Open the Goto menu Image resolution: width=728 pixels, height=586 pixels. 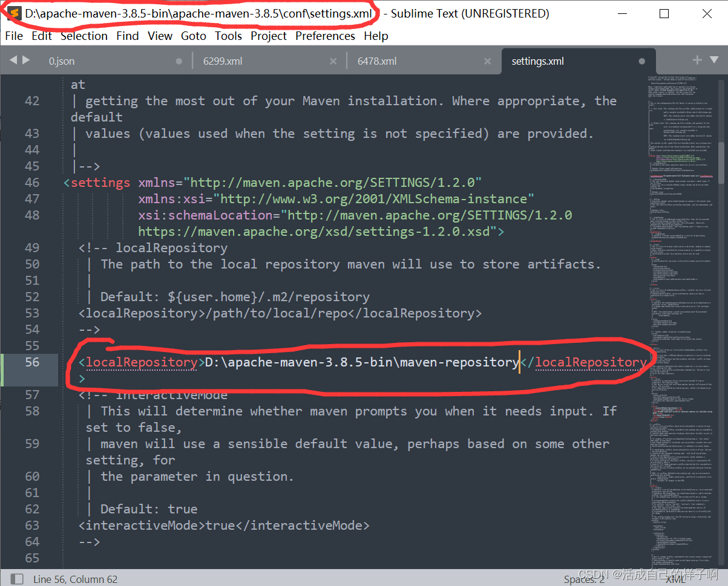coord(194,36)
